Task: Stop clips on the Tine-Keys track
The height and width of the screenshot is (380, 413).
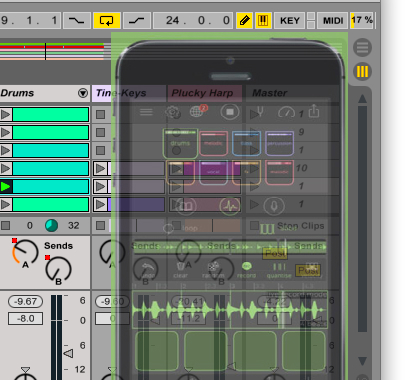Action: tap(100, 226)
